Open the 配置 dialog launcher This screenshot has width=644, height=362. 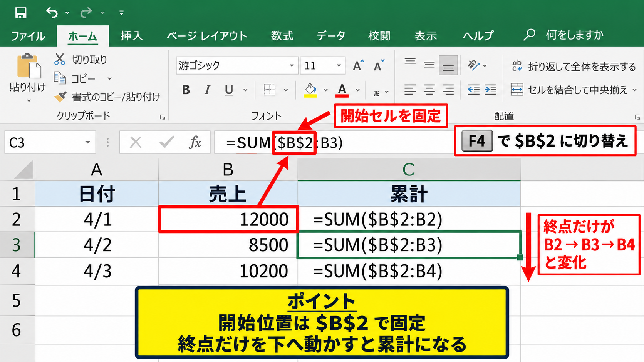click(x=637, y=117)
